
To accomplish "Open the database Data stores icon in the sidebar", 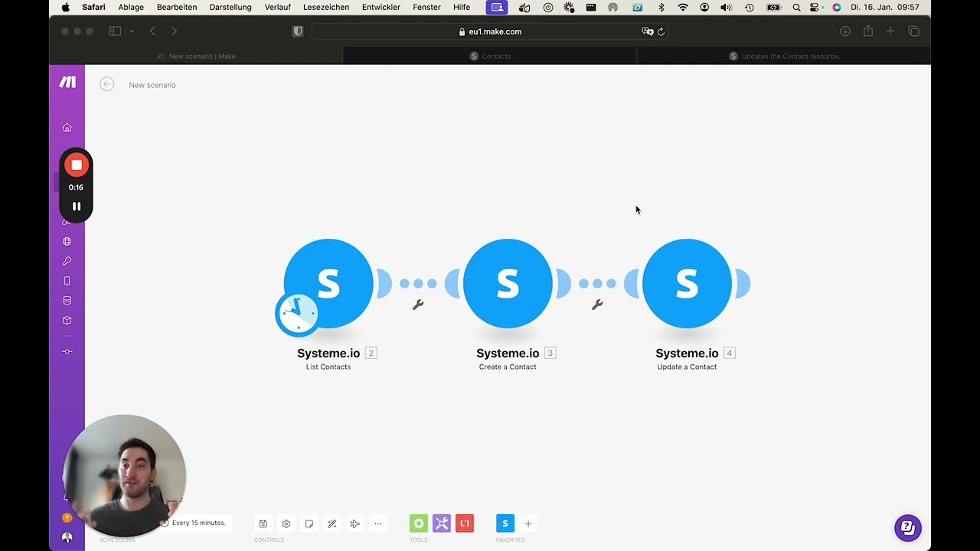I will [x=67, y=301].
